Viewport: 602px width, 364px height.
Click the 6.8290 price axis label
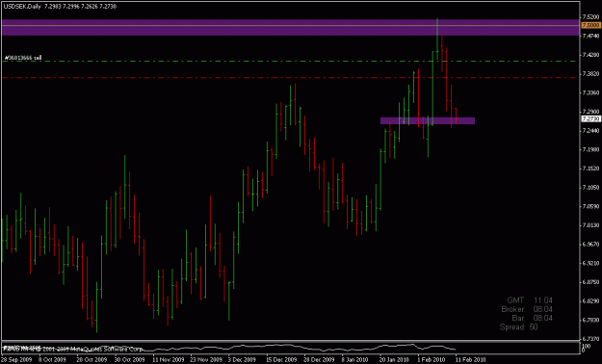click(x=590, y=300)
